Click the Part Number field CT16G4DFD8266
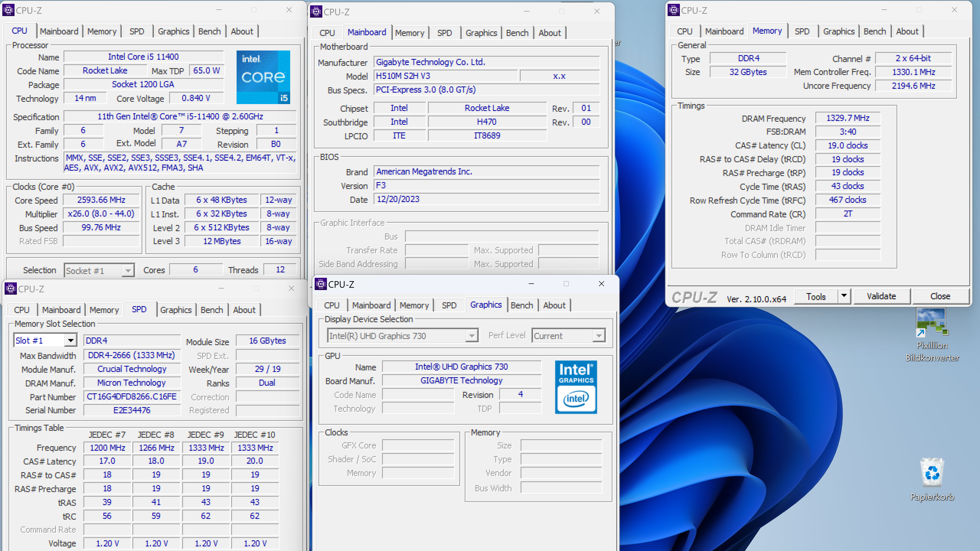 132,397
